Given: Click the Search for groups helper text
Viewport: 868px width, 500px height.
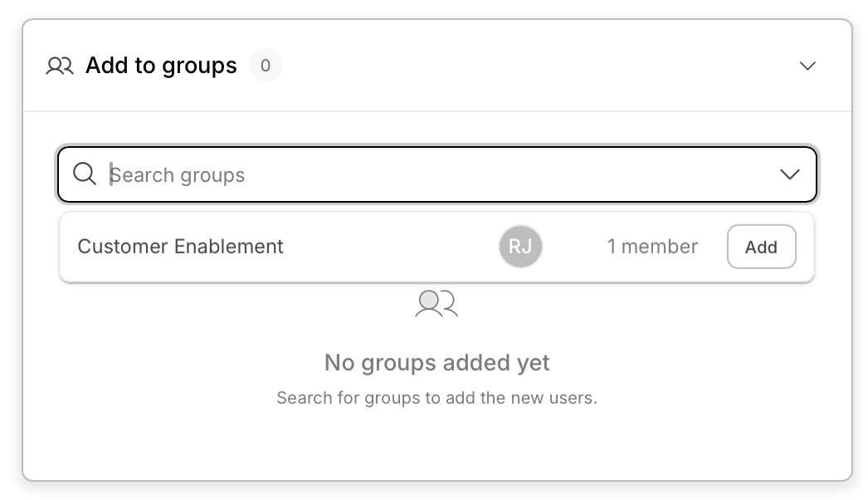Looking at the screenshot, I should click(x=436, y=398).
